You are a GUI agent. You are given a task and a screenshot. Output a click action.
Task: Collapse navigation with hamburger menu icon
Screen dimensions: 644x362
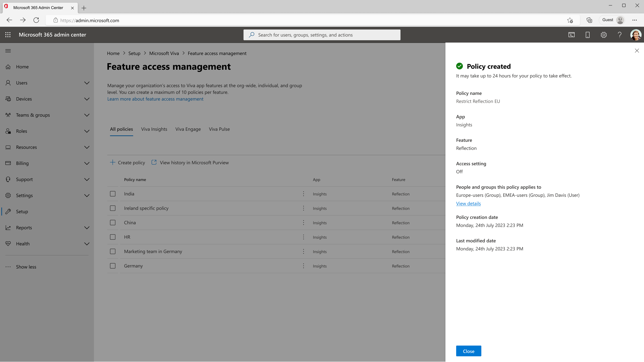click(x=8, y=51)
